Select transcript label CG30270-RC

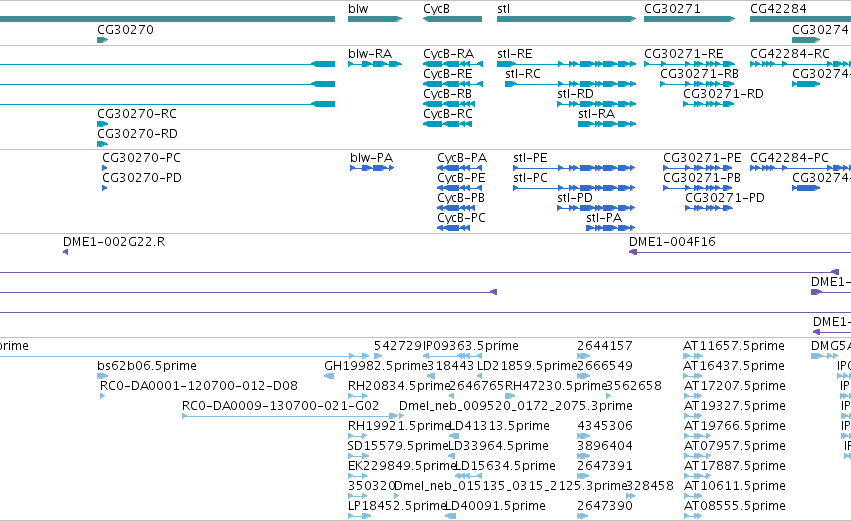coord(137,114)
